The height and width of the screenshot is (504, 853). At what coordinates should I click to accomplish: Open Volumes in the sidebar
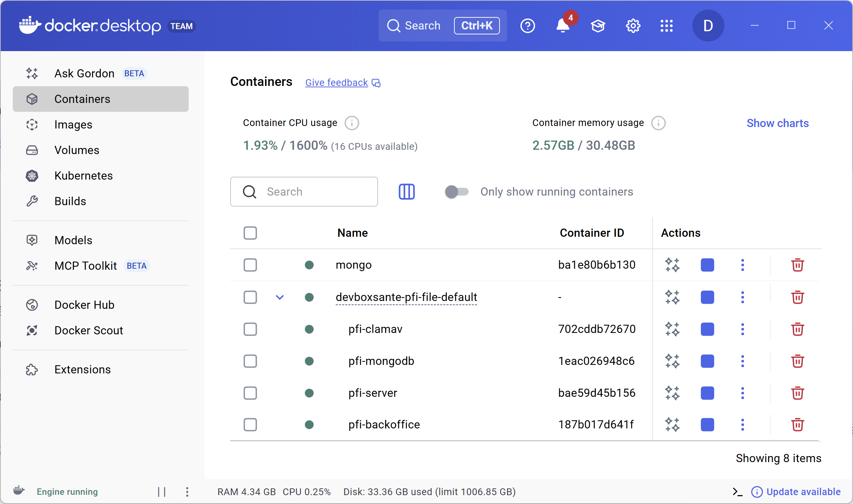coord(77,150)
